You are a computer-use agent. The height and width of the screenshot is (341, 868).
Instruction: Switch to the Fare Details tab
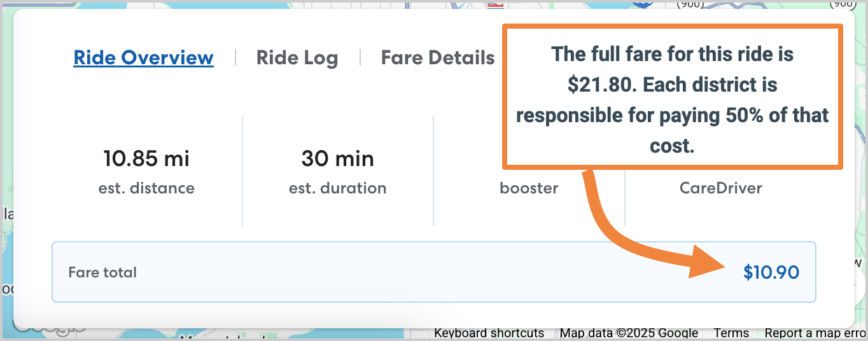pos(438,58)
